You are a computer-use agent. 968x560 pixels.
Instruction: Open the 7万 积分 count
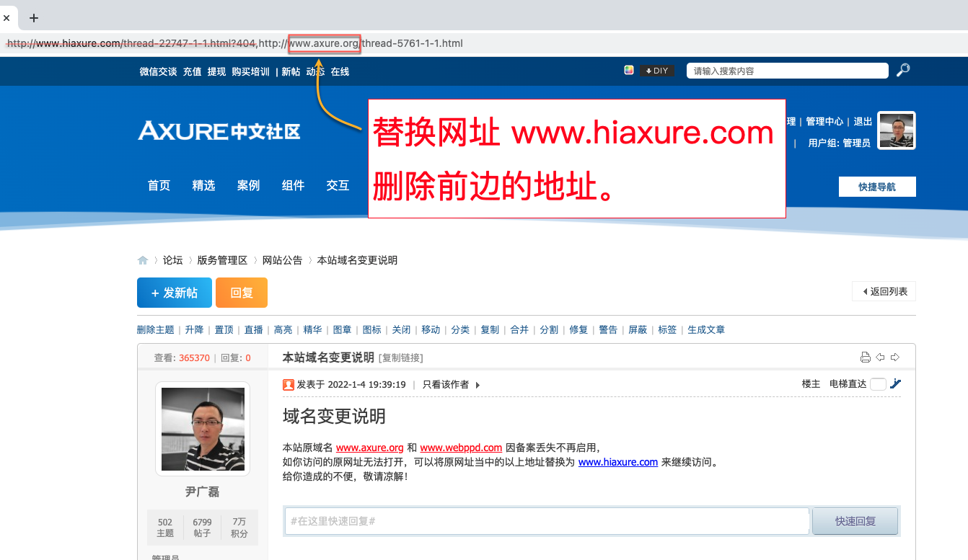[239, 528]
